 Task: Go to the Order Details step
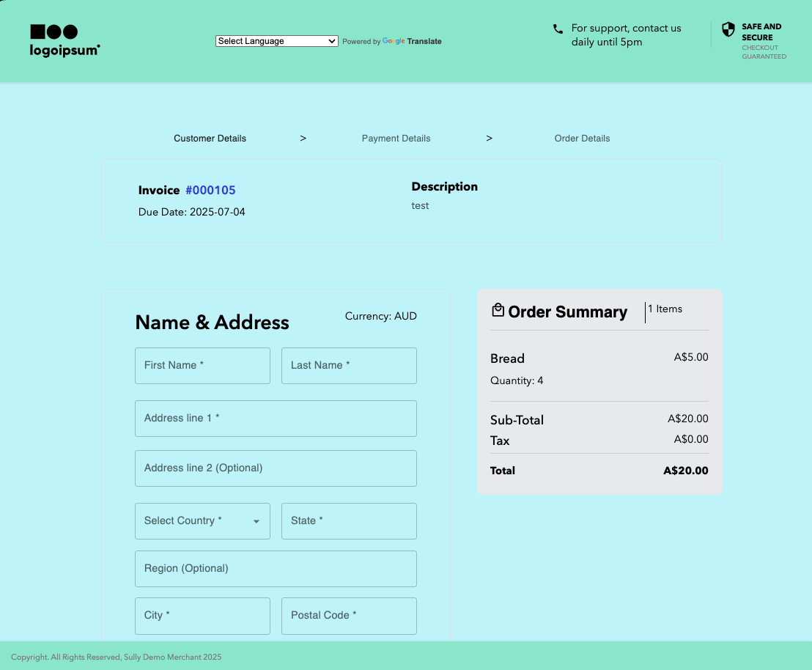(x=582, y=139)
